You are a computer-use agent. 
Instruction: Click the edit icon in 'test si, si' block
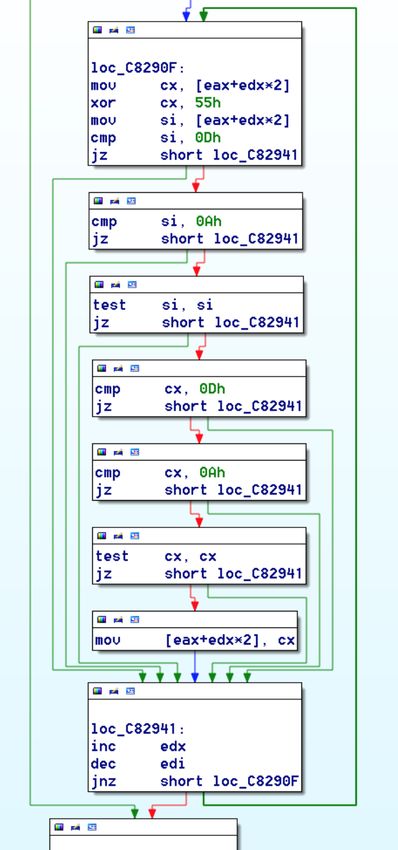(x=115, y=285)
